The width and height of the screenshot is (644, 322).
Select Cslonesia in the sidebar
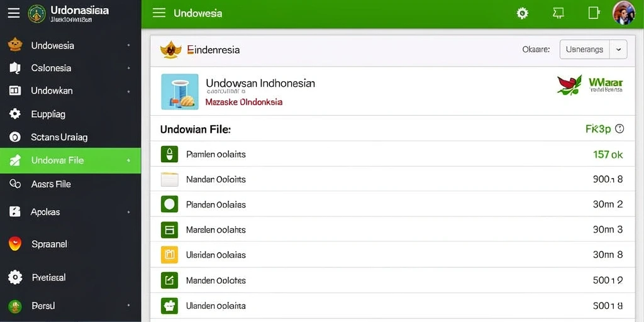pyautogui.click(x=70, y=68)
